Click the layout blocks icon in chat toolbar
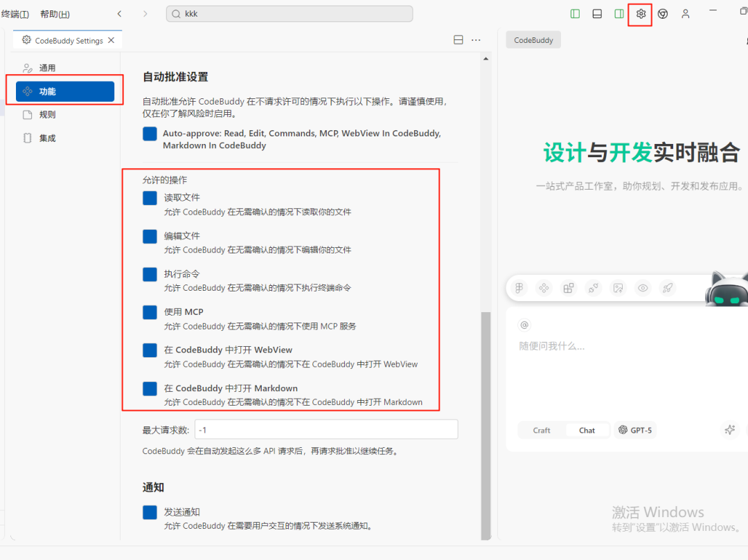This screenshot has height=560, width=748. pyautogui.click(x=569, y=287)
